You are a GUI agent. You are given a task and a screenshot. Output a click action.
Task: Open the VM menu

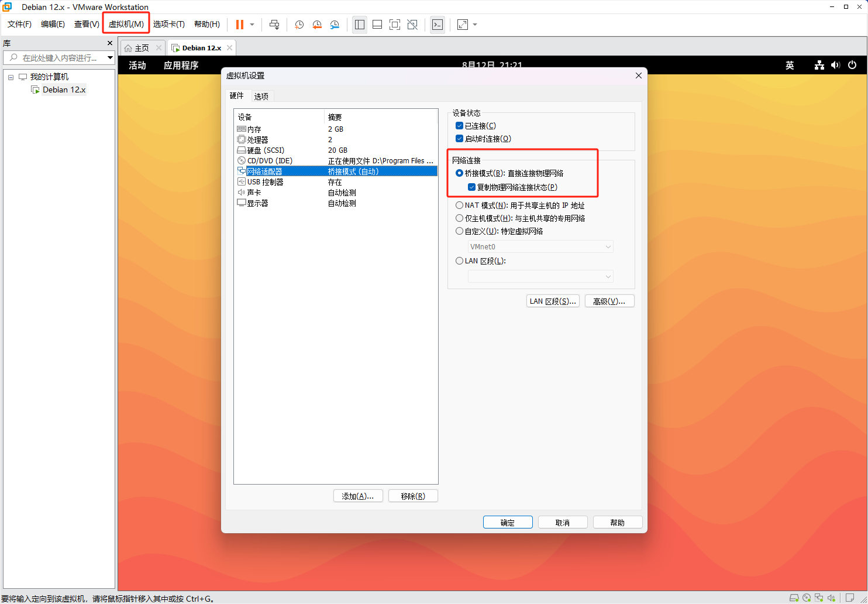click(x=126, y=25)
